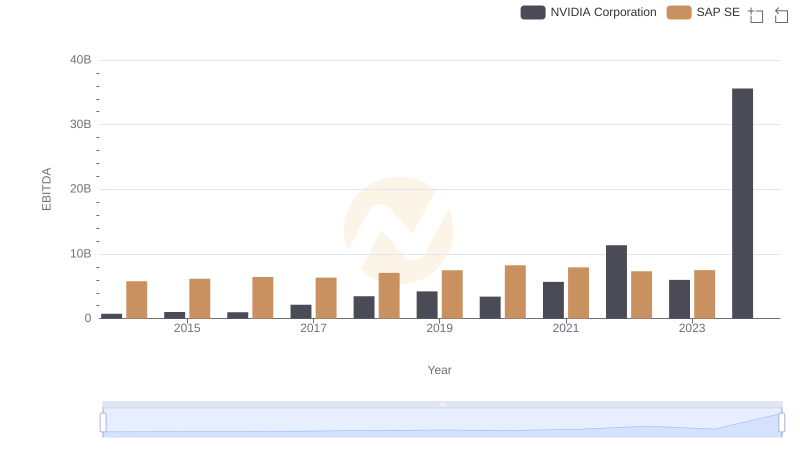
Task: Click the NVIDIA bar for 2017
Action: [x=301, y=312]
